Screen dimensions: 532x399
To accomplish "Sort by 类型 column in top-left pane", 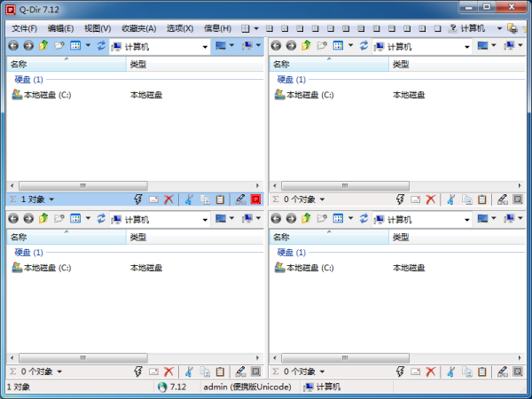I will (x=195, y=64).
